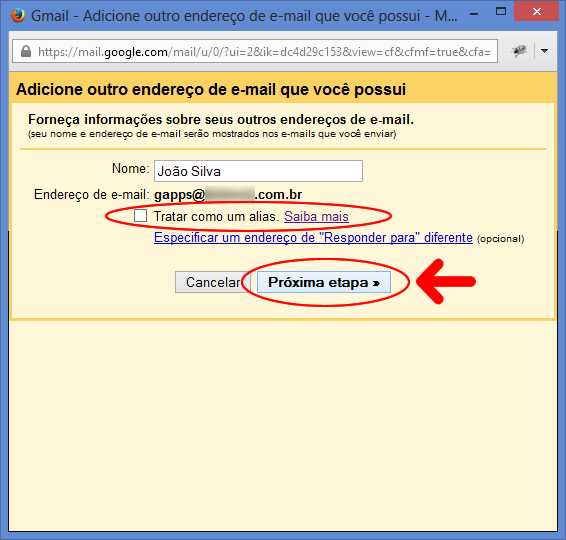Open 'Especificar um endereço de Responder para' link
566x540 pixels.
[x=313, y=238]
